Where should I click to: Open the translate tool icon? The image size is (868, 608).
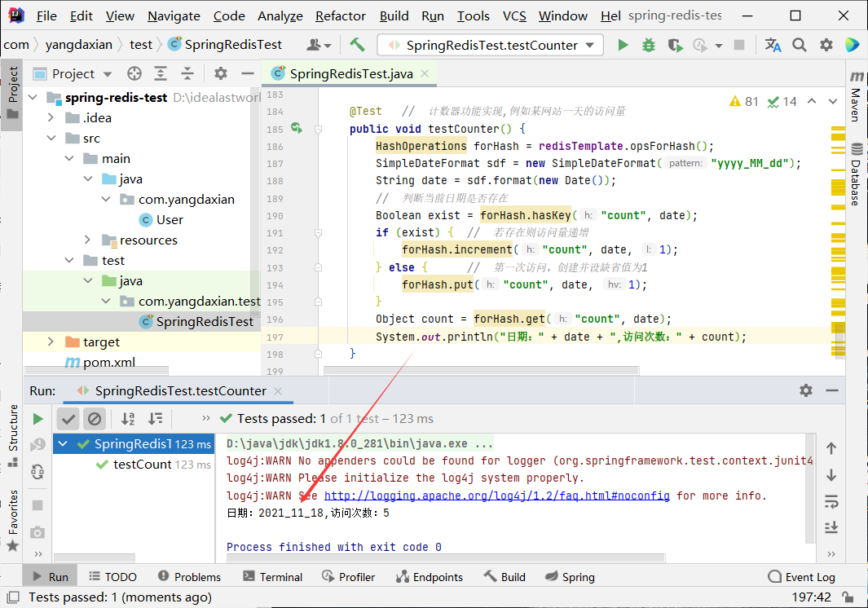tap(773, 45)
